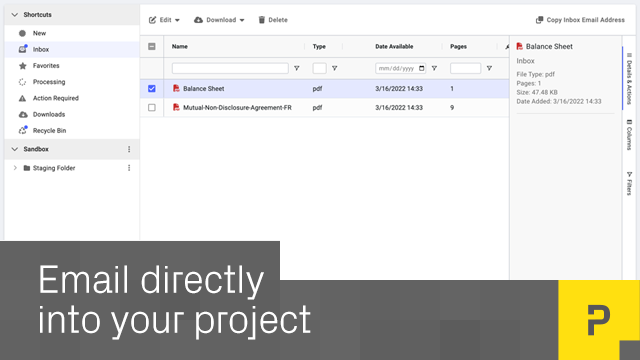The height and width of the screenshot is (360, 640).
Task: Click the Mutual-Non-Disclosure-Agreement-FR file name
Action: pyautogui.click(x=237, y=108)
